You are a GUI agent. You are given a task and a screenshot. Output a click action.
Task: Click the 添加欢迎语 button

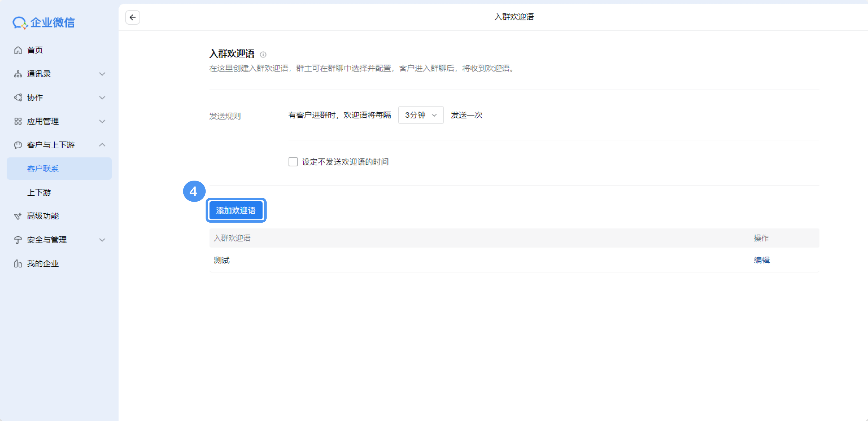236,210
